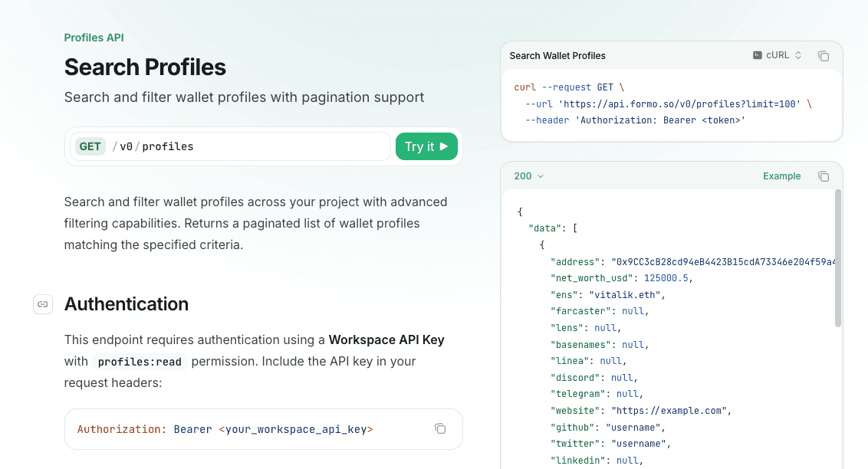This screenshot has width=868, height=469.
Task: Click the terminal icon next to cURL
Action: coord(758,55)
